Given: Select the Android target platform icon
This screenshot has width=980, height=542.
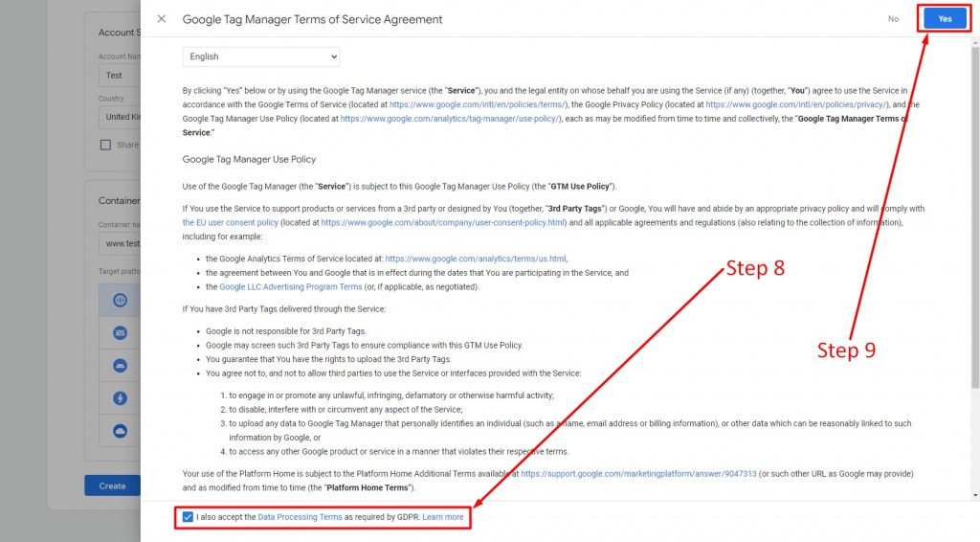Looking at the screenshot, I should (x=120, y=366).
